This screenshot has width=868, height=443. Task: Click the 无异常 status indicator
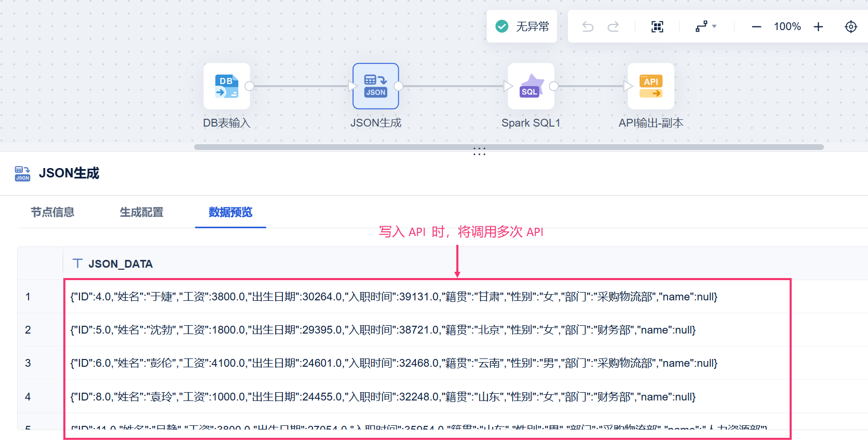click(x=522, y=26)
